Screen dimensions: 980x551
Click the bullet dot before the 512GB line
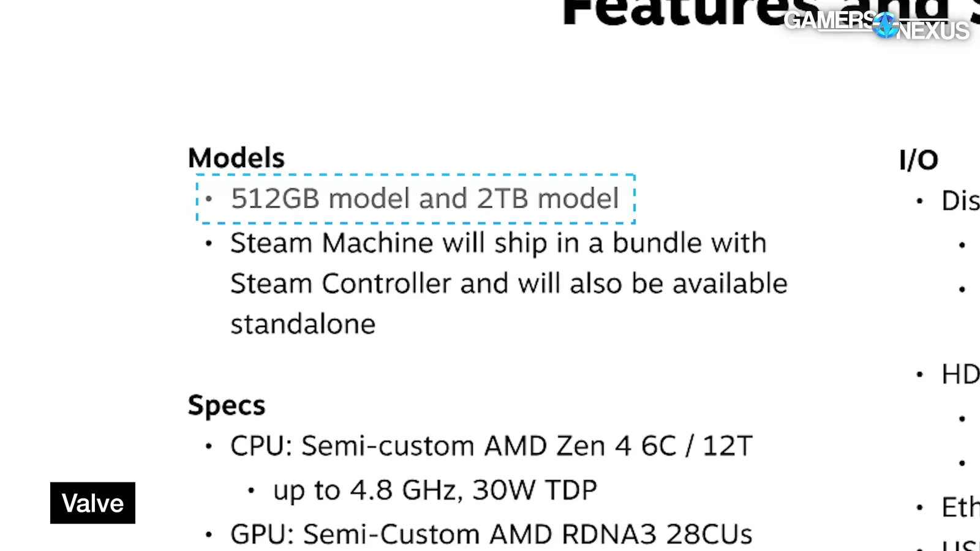point(209,199)
